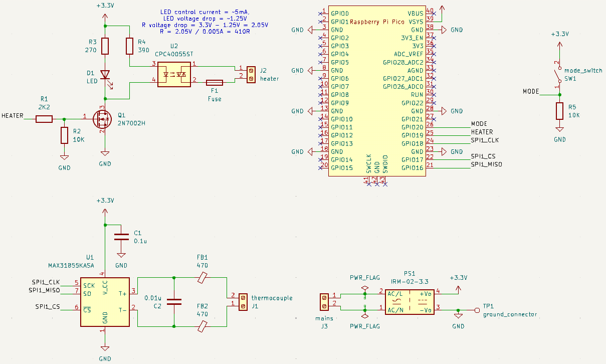Select the MAX31855KASA thermocouple IC U1
The image size is (606, 364).
pyautogui.click(x=105, y=301)
